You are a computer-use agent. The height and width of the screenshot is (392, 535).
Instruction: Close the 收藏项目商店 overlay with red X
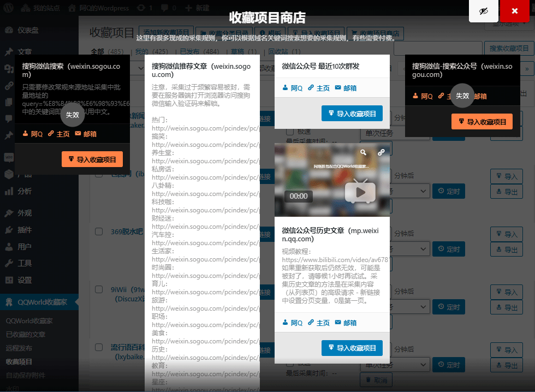(515, 11)
